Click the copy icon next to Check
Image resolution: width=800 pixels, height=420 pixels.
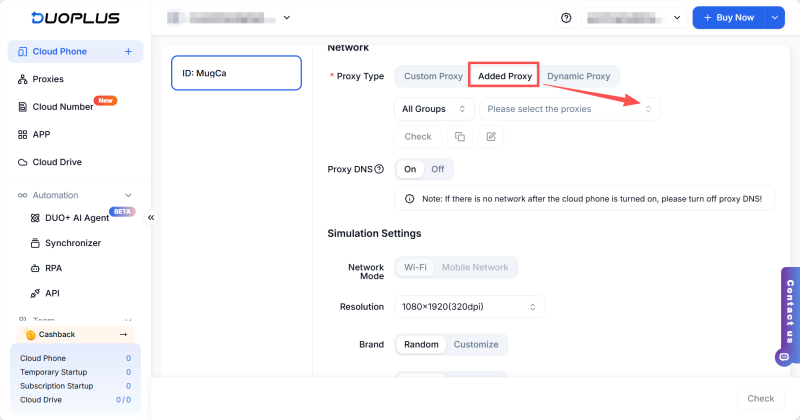click(460, 137)
